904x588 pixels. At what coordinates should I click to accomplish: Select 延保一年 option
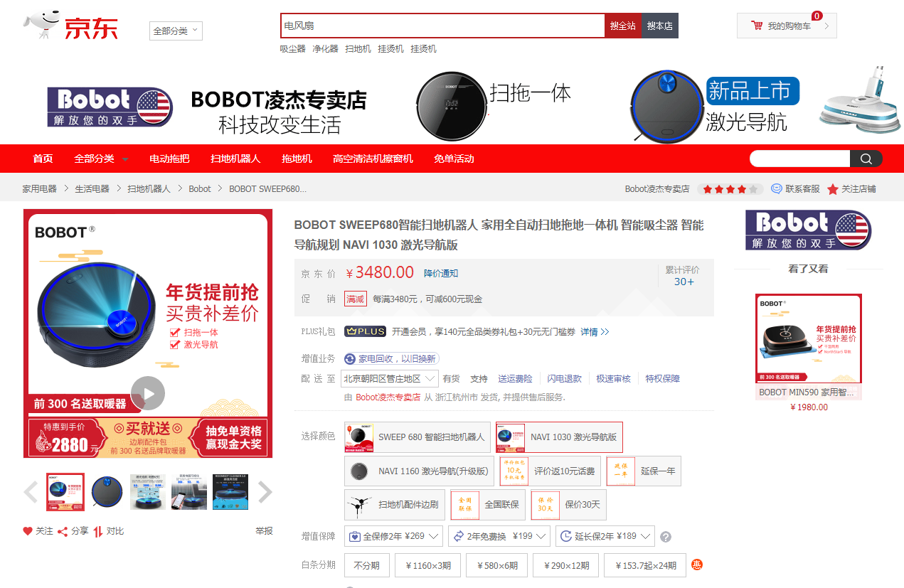(643, 471)
